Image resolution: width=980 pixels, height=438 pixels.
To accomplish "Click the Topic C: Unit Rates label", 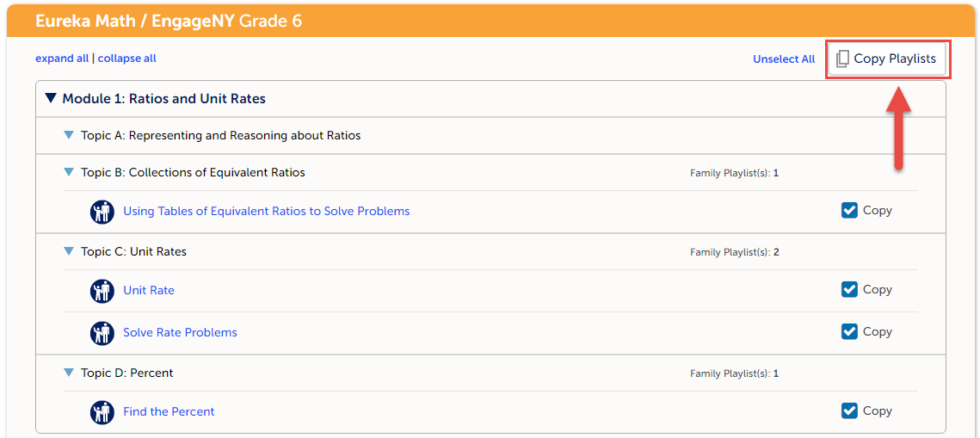I will pos(133,252).
